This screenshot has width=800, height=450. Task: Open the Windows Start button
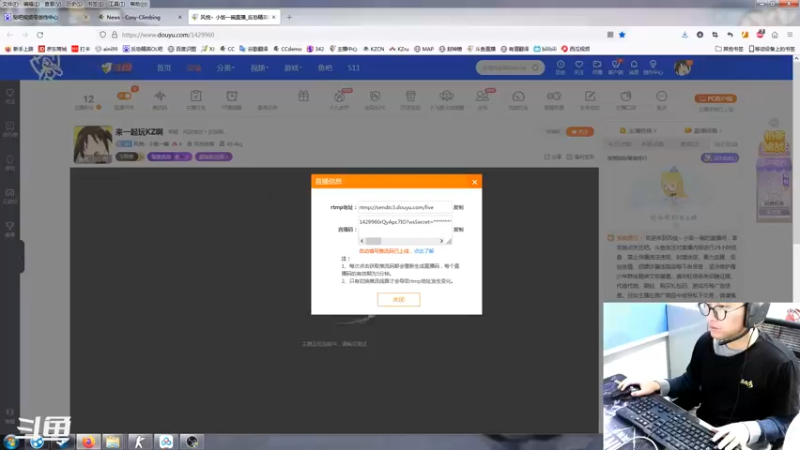(x=11, y=442)
